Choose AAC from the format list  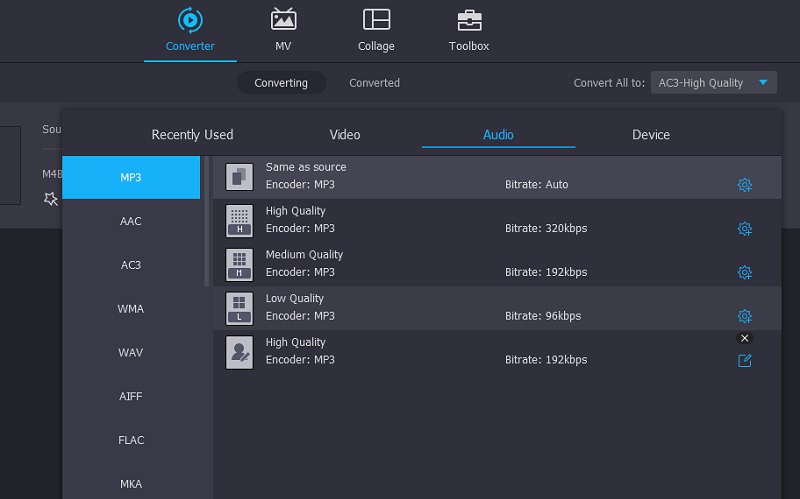pyautogui.click(x=131, y=221)
